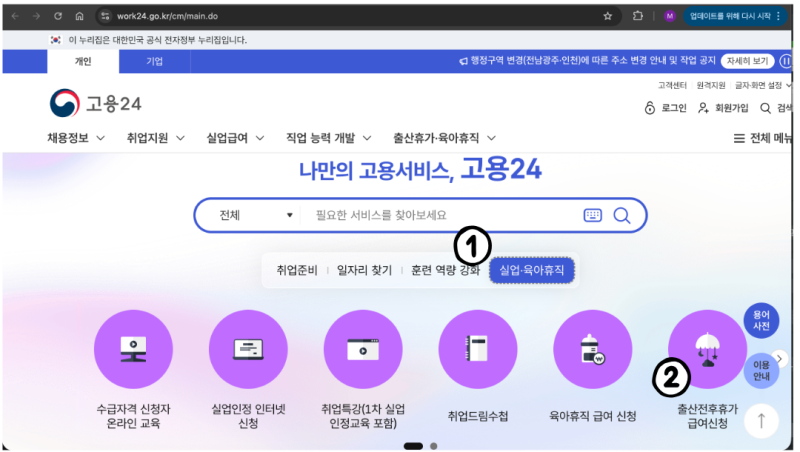This screenshot has width=800, height=452.
Task: Bookmark the page with the star icon
Action: click(x=608, y=16)
